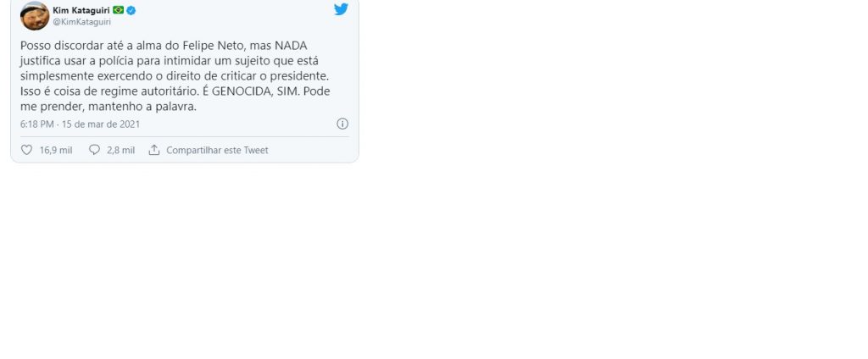Click the 6:18 PM timestamp
This screenshot has width=868, height=359.
point(37,124)
